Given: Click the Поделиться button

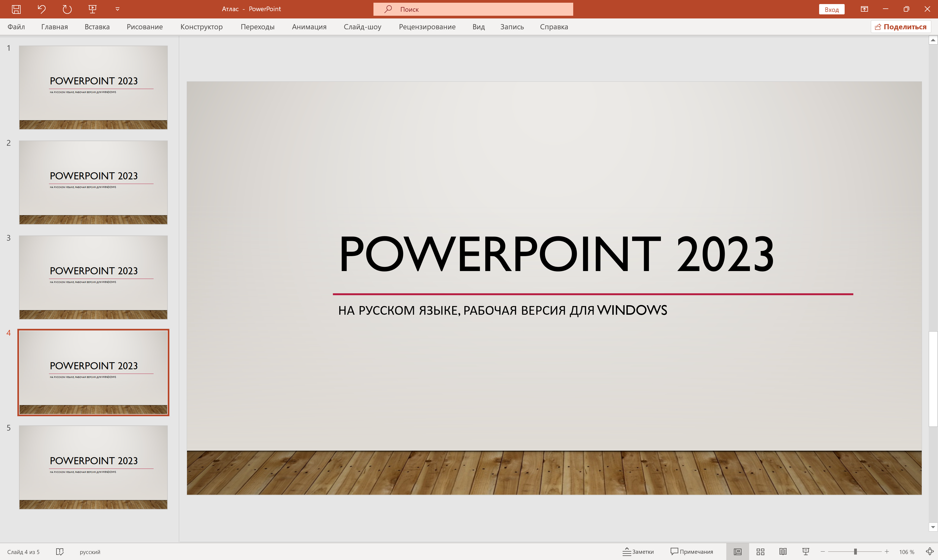Looking at the screenshot, I should pos(901,27).
